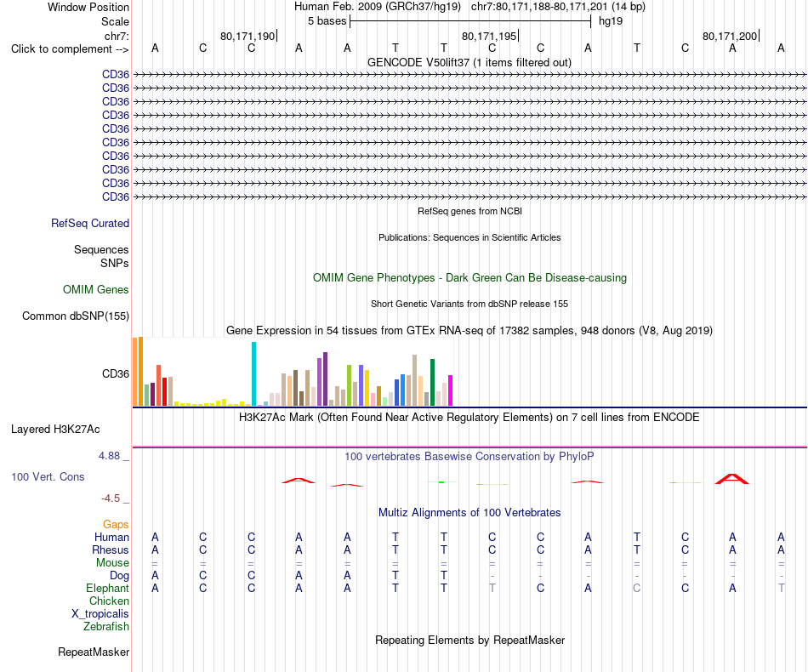
Task: Select the "Window Position" label
Action: coord(88,7)
